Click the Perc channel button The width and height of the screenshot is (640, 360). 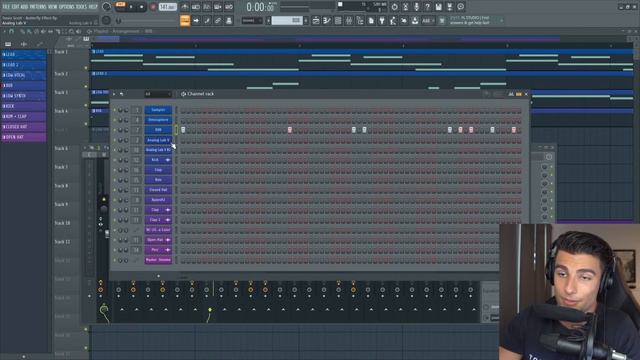[158, 250]
